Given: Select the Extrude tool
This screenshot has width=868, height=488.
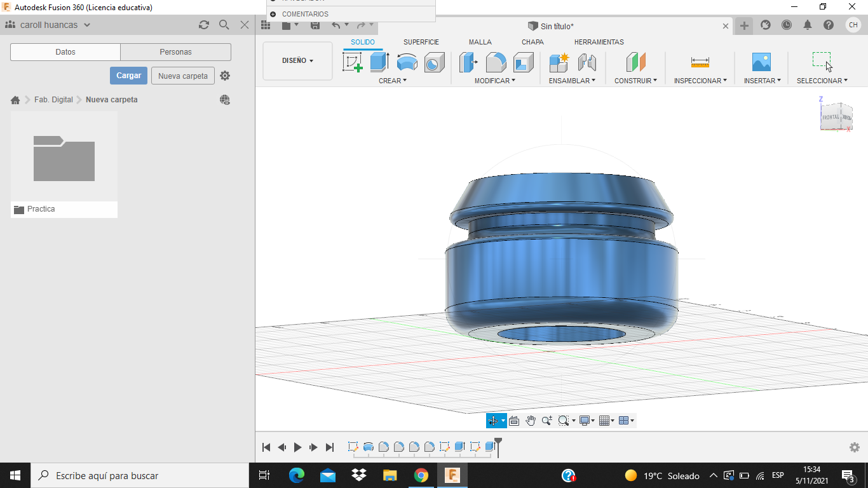Looking at the screenshot, I should coord(379,62).
